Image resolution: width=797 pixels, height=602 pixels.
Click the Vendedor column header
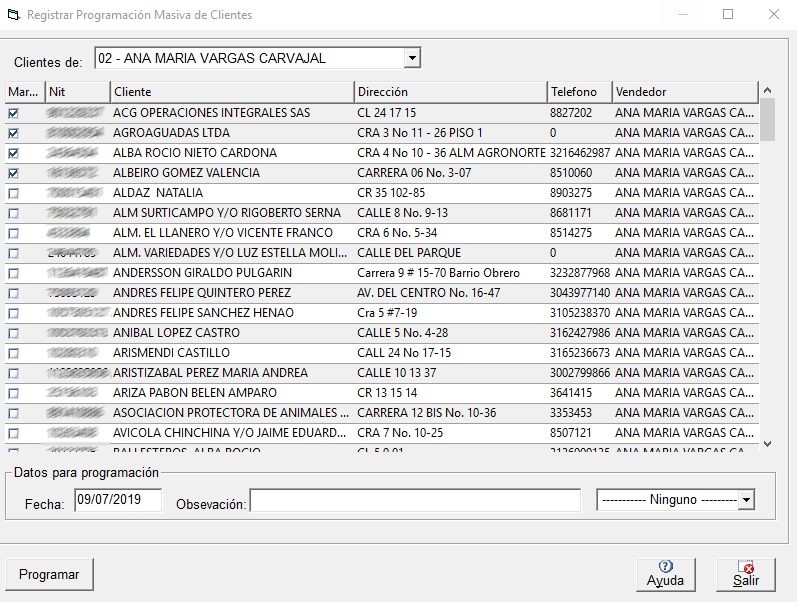coord(685,92)
